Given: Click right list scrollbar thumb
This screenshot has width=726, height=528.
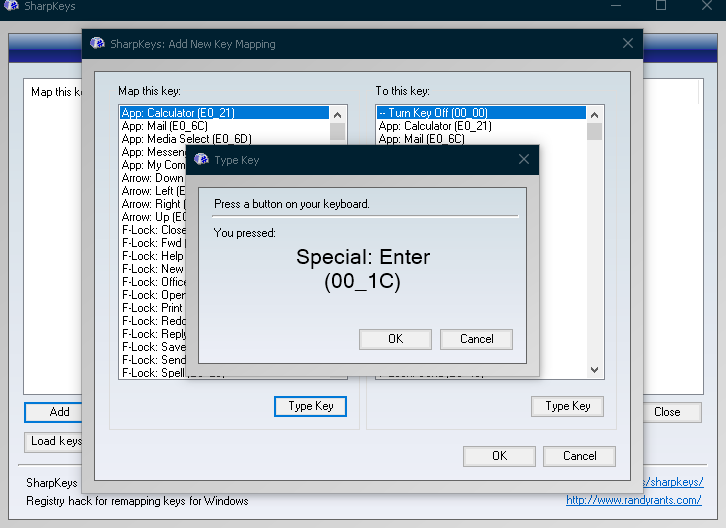Looking at the screenshot, I should (595, 131).
